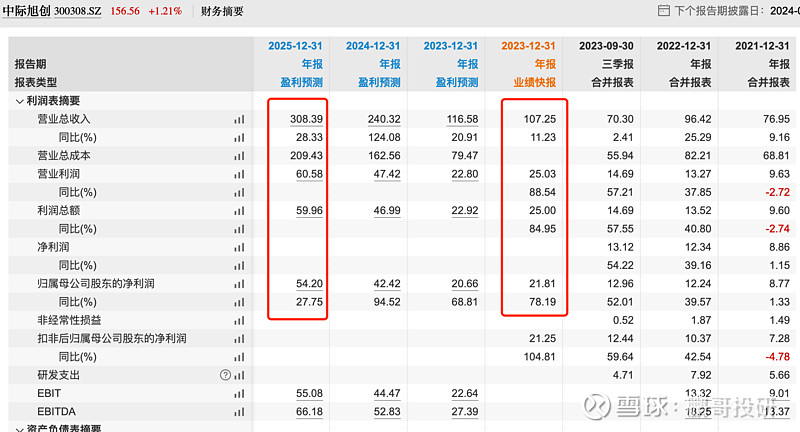Open chart icon for 利润总额 row
800x432 pixels.
pyautogui.click(x=239, y=211)
